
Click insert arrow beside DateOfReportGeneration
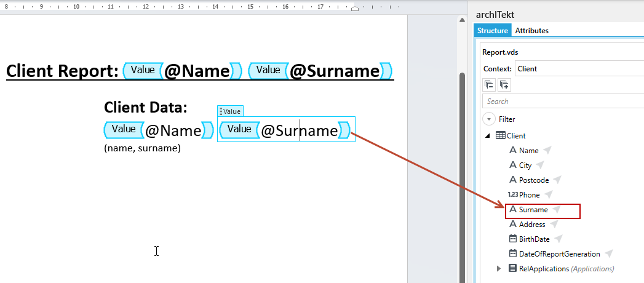(609, 254)
